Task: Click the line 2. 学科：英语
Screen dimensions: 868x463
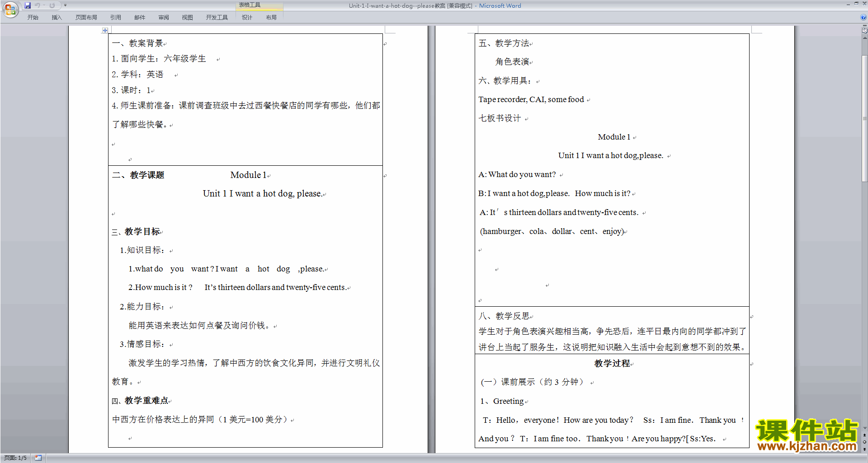Action: [137, 75]
